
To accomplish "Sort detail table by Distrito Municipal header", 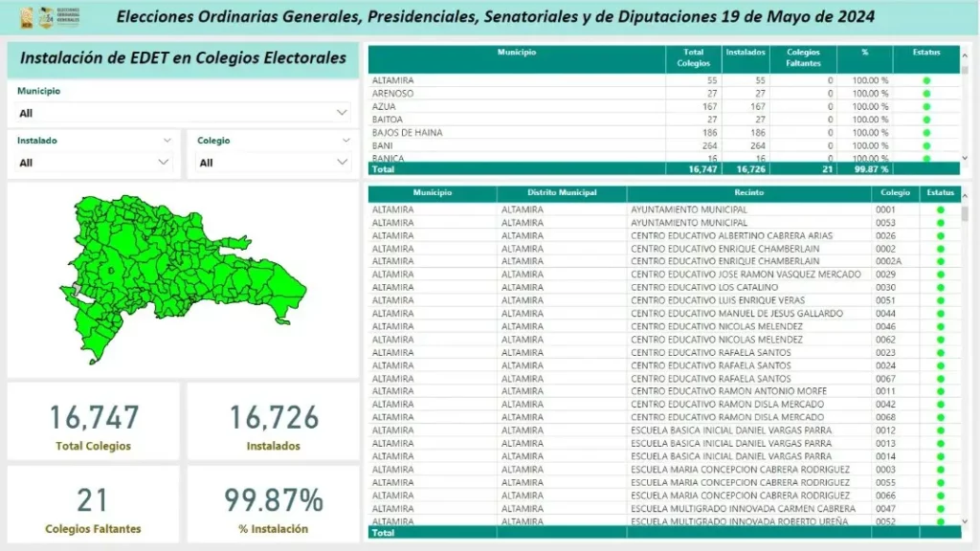I will click(x=562, y=193).
